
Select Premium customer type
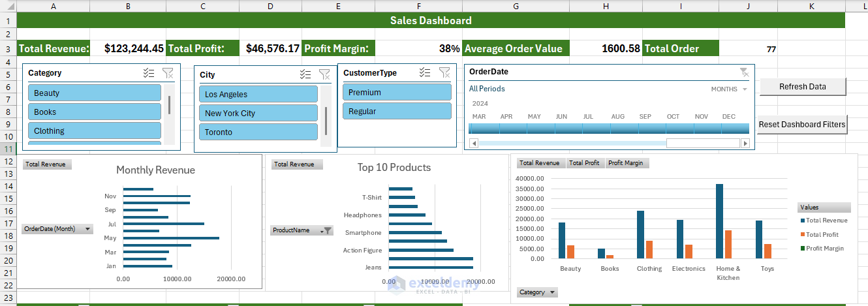[397, 92]
